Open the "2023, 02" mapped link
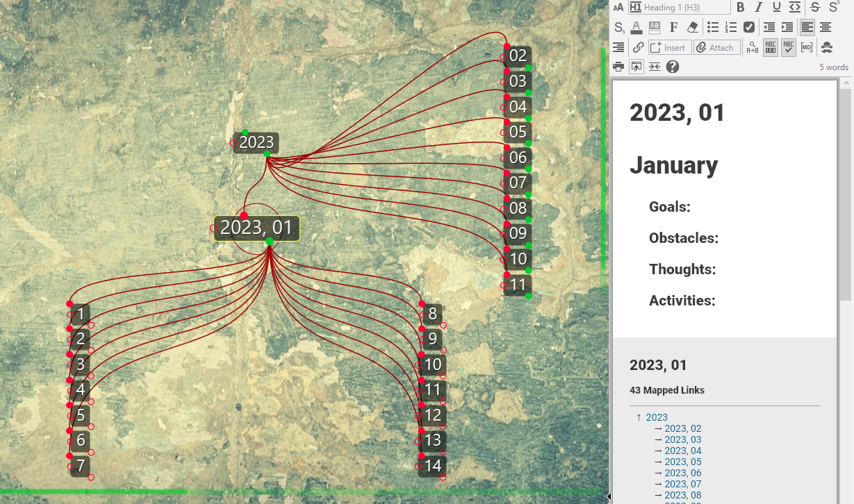Image resolution: width=854 pixels, height=504 pixels. click(x=682, y=428)
